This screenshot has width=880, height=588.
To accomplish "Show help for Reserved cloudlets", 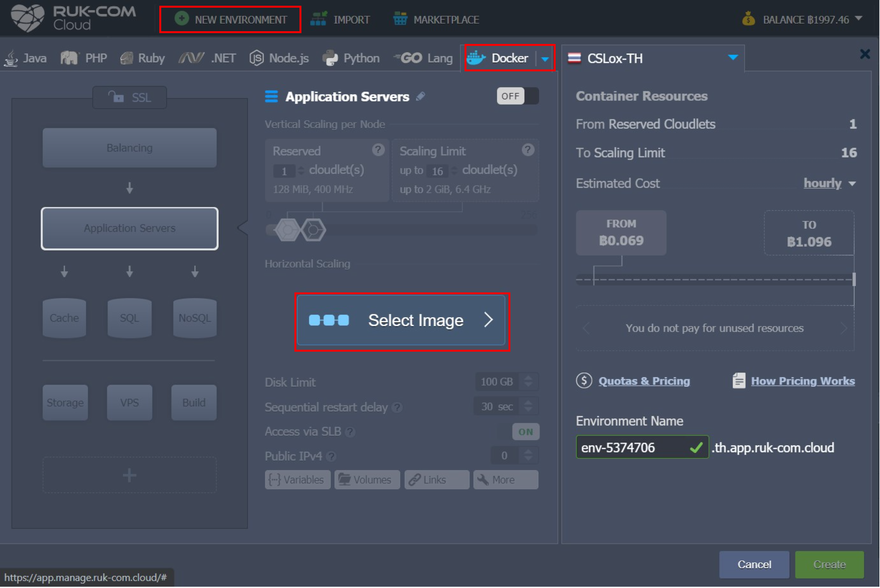I will [378, 150].
